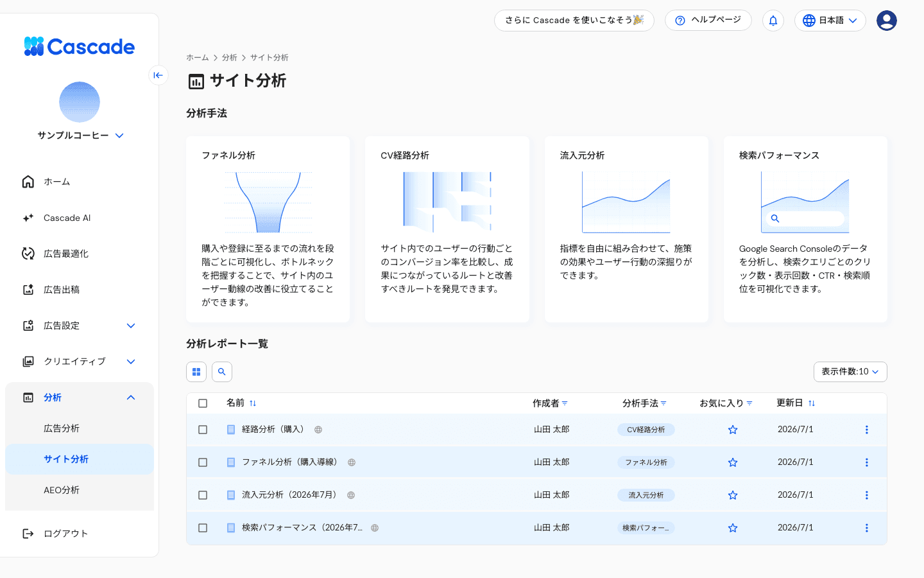Open more options for 流入元分析（2026年7月） row
The width and height of the screenshot is (924, 578).
pos(867,495)
